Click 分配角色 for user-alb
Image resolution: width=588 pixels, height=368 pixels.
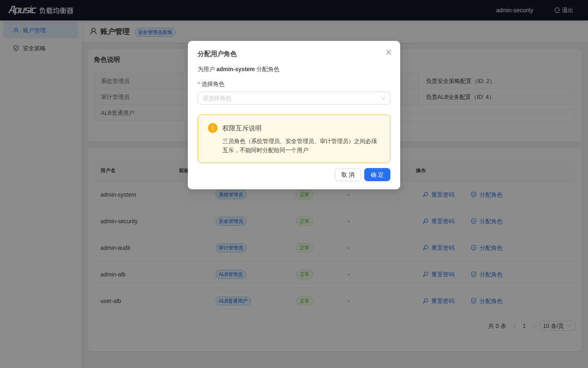point(487,301)
